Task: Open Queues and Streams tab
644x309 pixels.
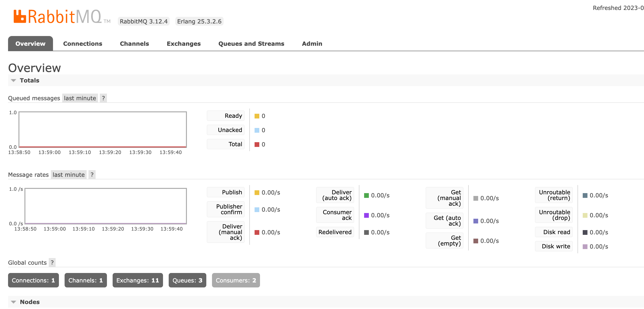Action: point(251,44)
